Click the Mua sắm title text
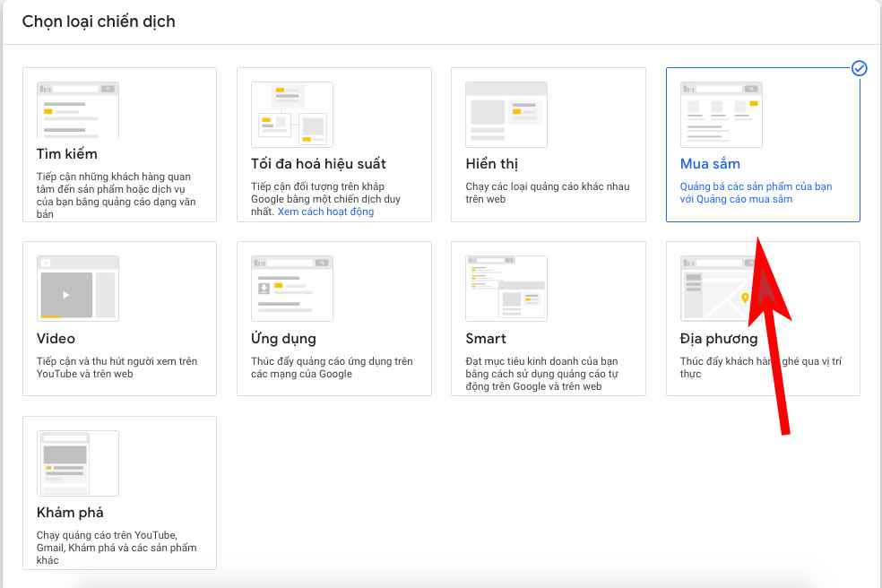 coord(710,164)
